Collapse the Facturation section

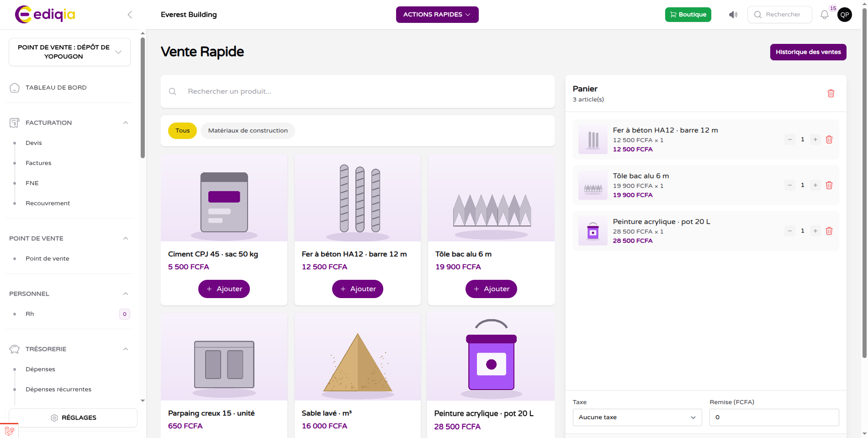[126, 123]
